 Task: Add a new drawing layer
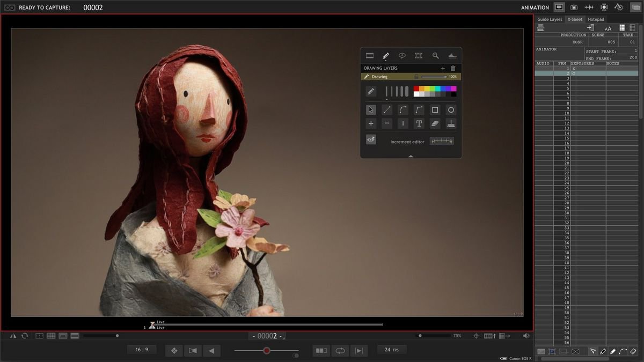(443, 68)
